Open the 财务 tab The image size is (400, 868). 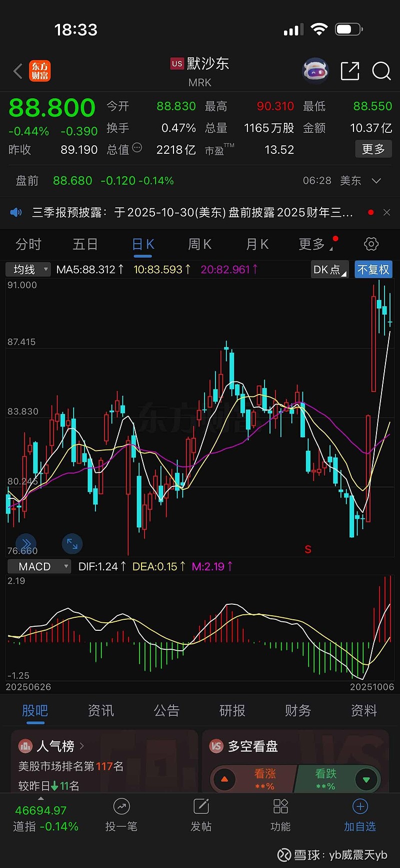click(298, 711)
